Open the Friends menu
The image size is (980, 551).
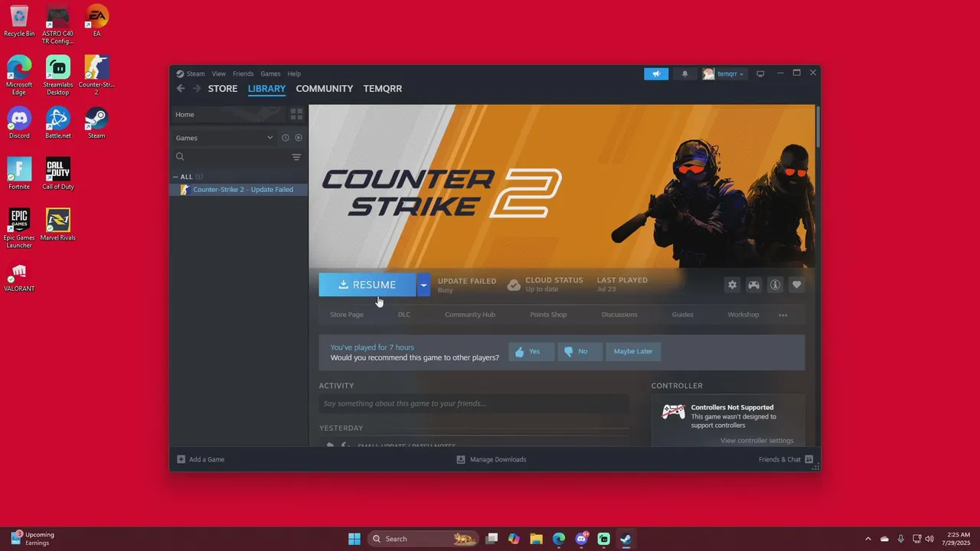point(243,74)
